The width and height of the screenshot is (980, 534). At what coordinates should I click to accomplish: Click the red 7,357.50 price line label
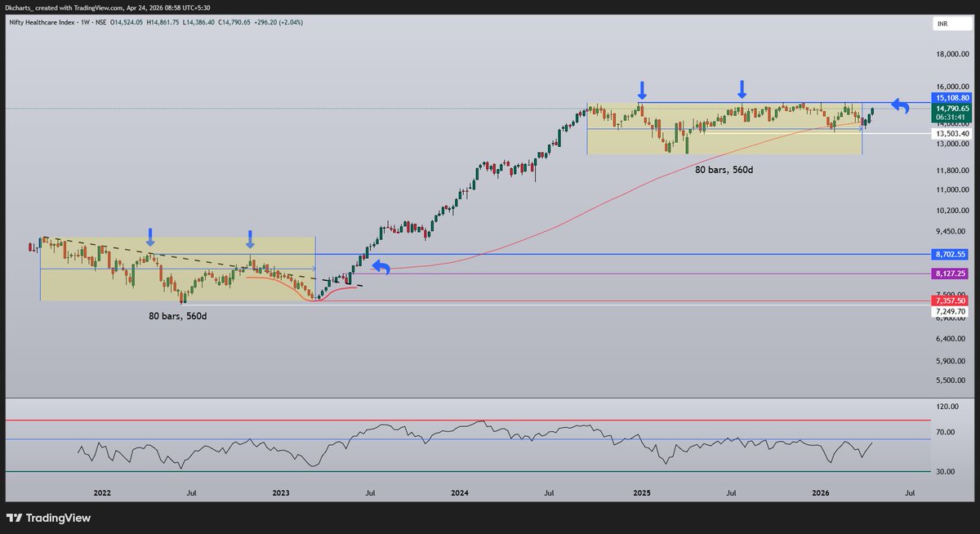pos(950,301)
